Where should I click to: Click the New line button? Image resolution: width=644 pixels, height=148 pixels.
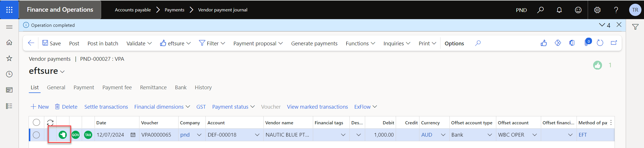(40, 107)
